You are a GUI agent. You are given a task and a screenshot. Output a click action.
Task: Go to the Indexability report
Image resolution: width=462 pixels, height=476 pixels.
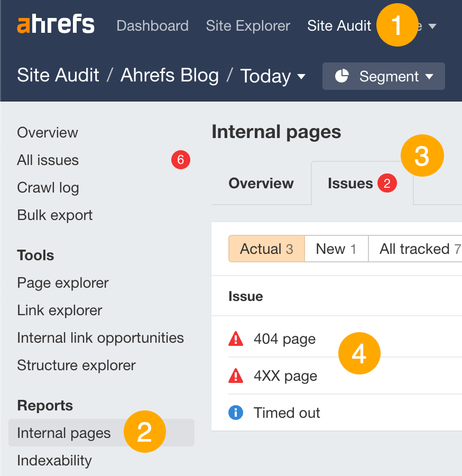click(54, 461)
